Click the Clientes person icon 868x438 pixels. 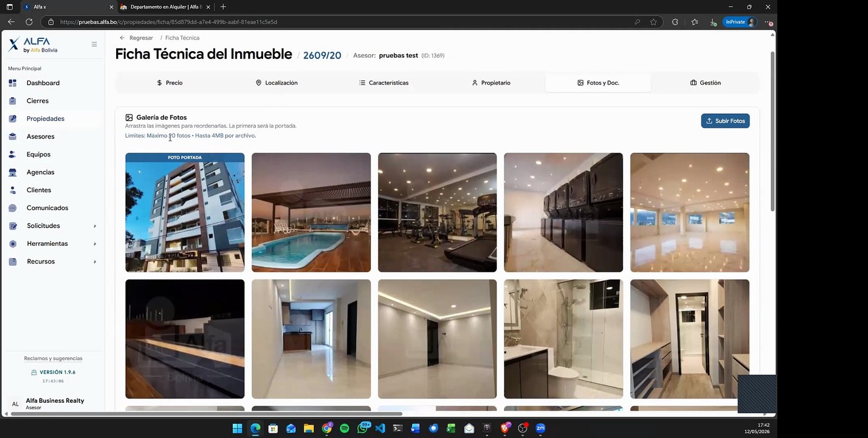(x=13, y=190)
